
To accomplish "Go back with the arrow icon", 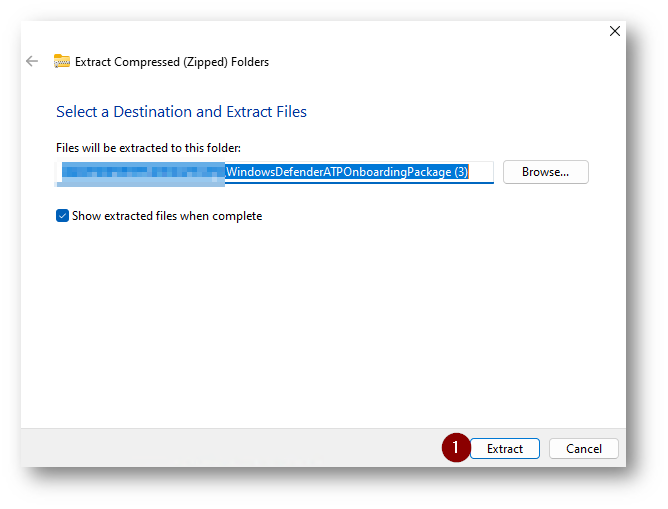I will point(32,61).
